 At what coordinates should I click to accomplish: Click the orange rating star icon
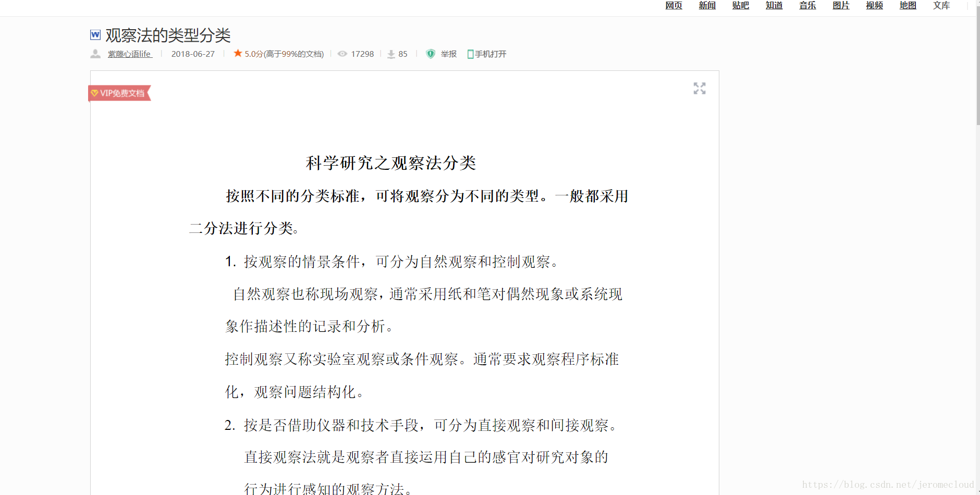click(x=238, y=53)
